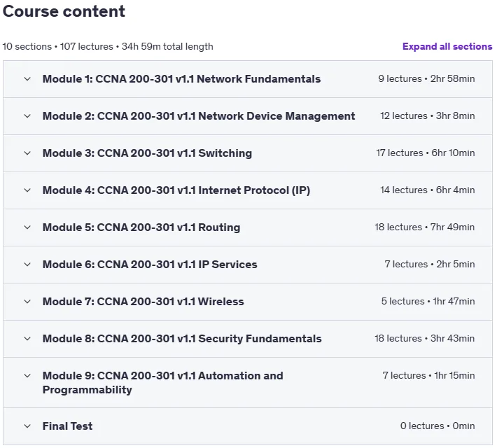The height and width of the screenshot is (448, 497).
Task: Click Expand all sections link
Action: 447,47
